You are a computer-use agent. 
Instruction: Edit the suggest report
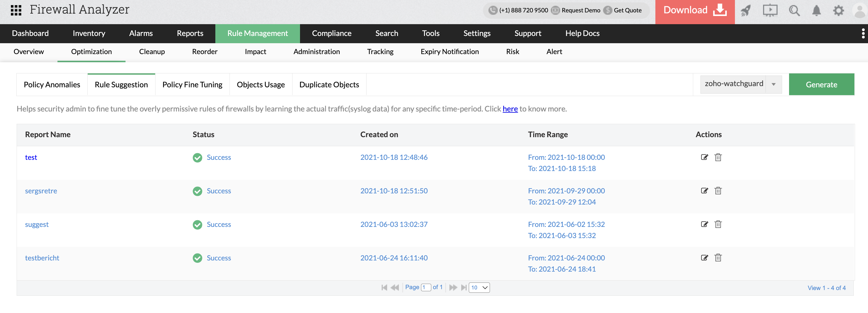(704, 224)
